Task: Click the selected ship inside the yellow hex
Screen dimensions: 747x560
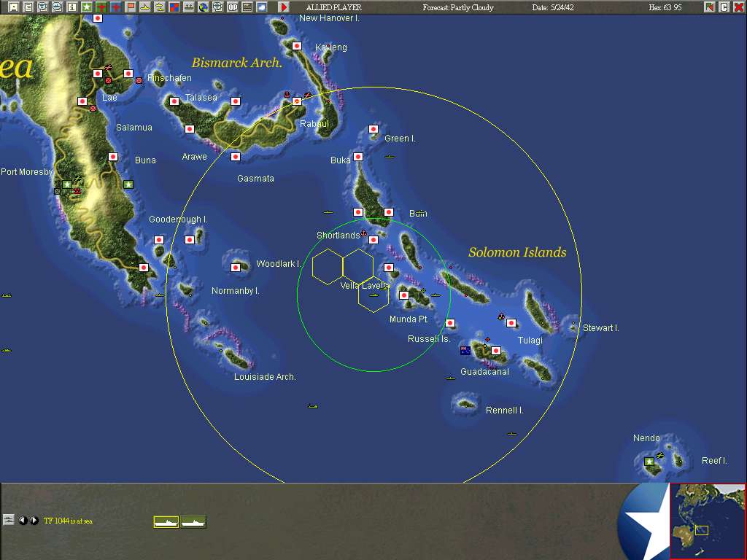Action: click(x=373, y=295)
